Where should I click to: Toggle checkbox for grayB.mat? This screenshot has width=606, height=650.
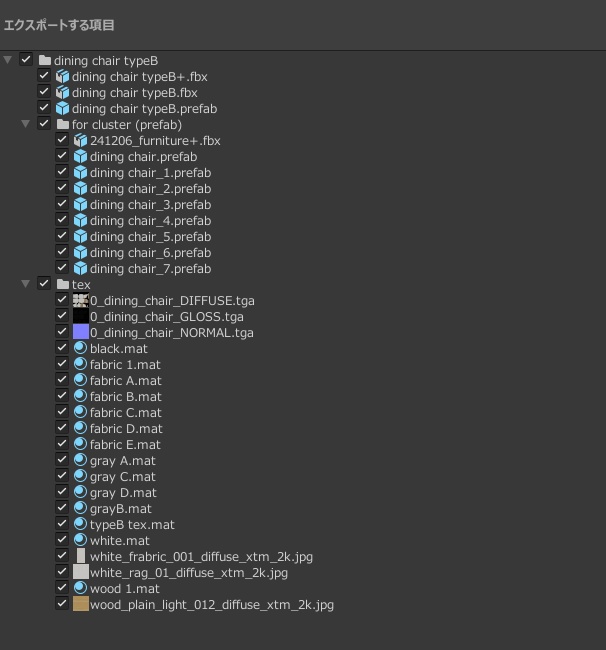click(x=62, y=507)
